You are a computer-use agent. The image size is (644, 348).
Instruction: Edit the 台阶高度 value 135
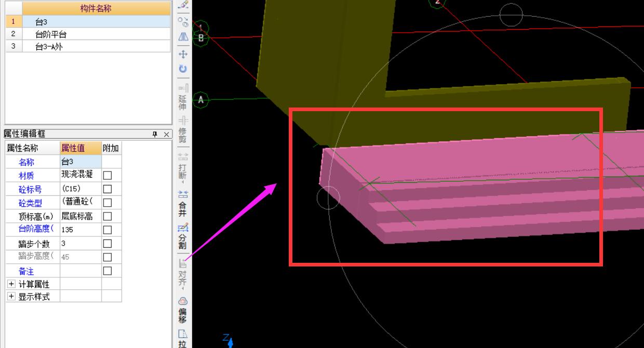pyautogui.click(x=81, y=229)
